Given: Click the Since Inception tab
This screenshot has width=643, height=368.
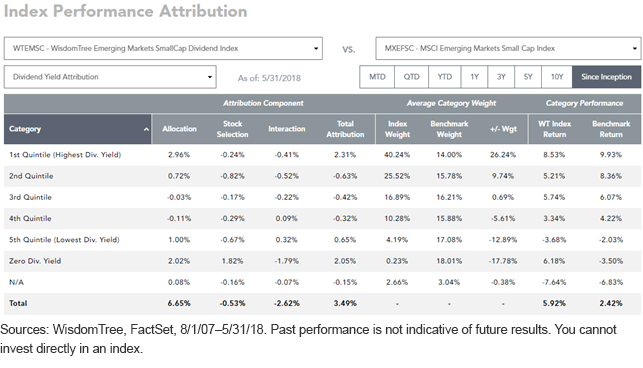Looking at the screenshot, I should coord(607,77).
